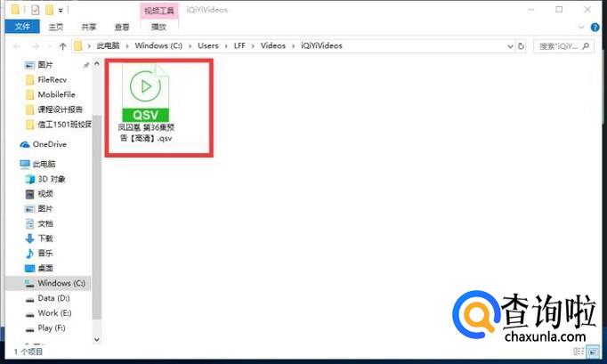Open pinned 图片 in quick access
The height and width of the screenshot is (364, 607).
pyautogui.click(x=45, y=65)
